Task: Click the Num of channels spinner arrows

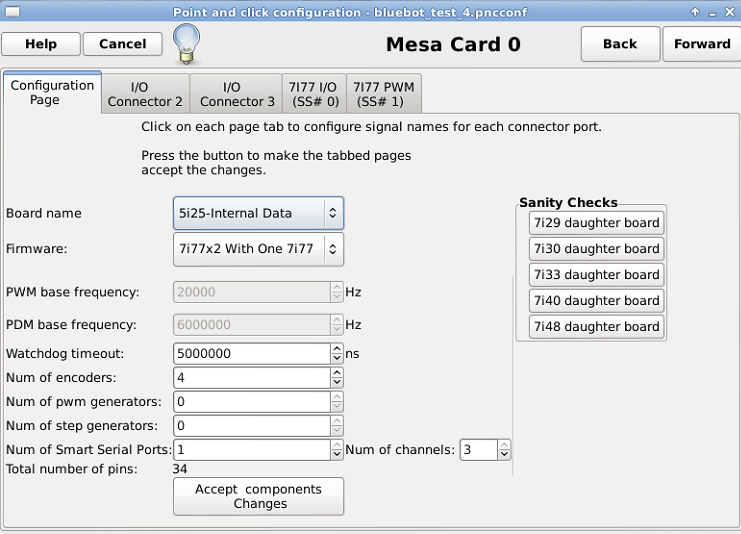Action: click(504, 450)
